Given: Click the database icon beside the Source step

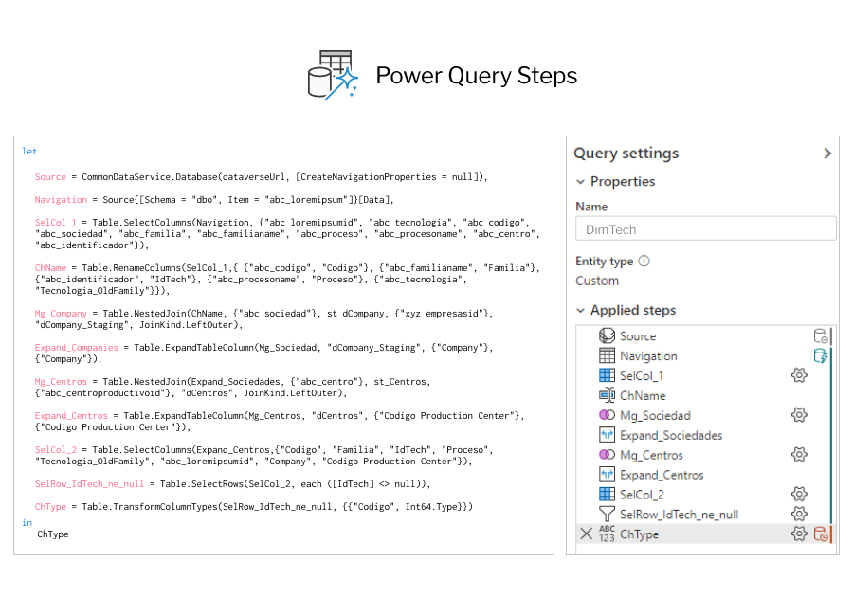Looking at the screenshot, I should tap(607, 336).
